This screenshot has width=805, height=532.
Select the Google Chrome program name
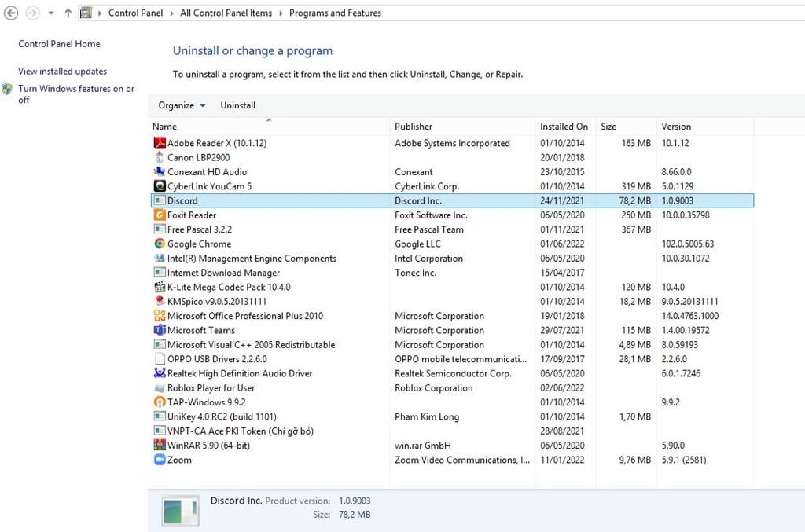[199, 244]
